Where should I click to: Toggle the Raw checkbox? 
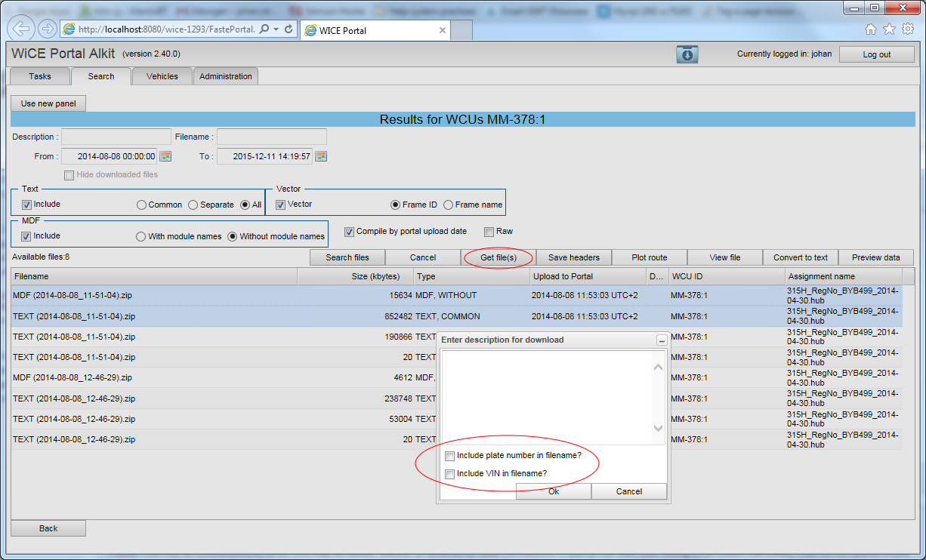click(x=489, y=232)
